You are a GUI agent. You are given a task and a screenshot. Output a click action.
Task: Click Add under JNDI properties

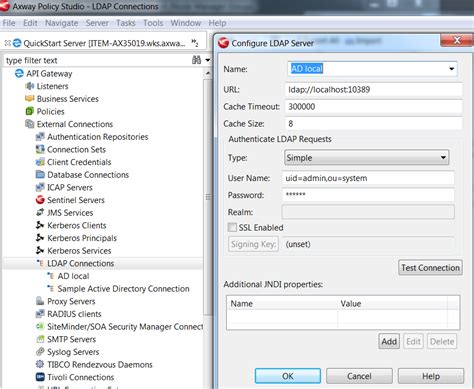tap(389, 341)
